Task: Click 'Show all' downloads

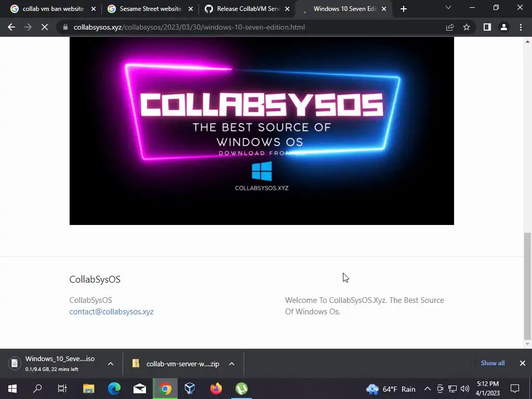Action: click(x=493, y=363)
